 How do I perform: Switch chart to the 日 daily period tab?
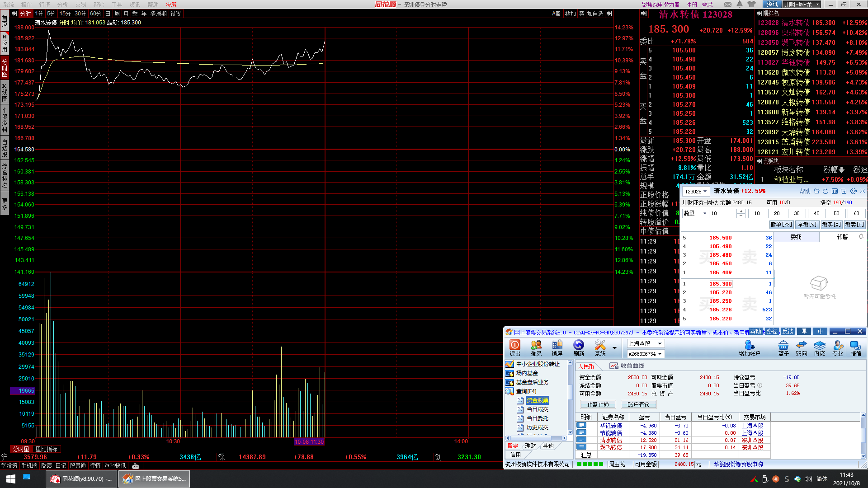108,14
